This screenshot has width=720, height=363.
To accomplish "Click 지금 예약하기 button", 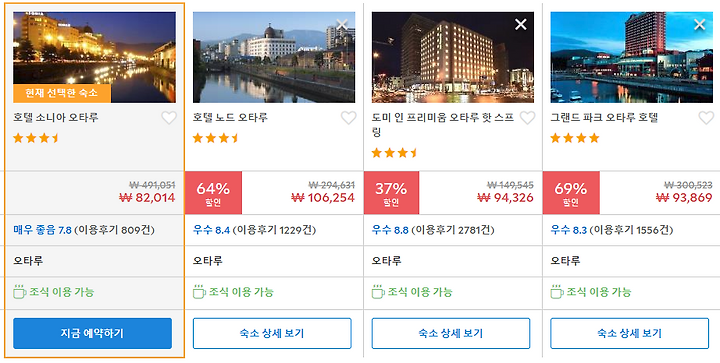I will click(x=92, y=334).
